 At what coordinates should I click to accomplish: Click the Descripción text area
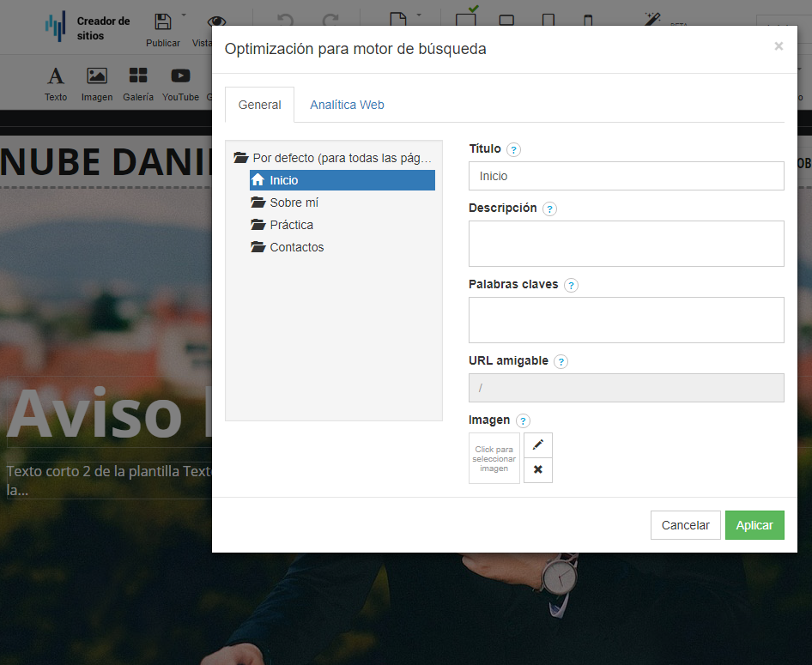(626, 244)
